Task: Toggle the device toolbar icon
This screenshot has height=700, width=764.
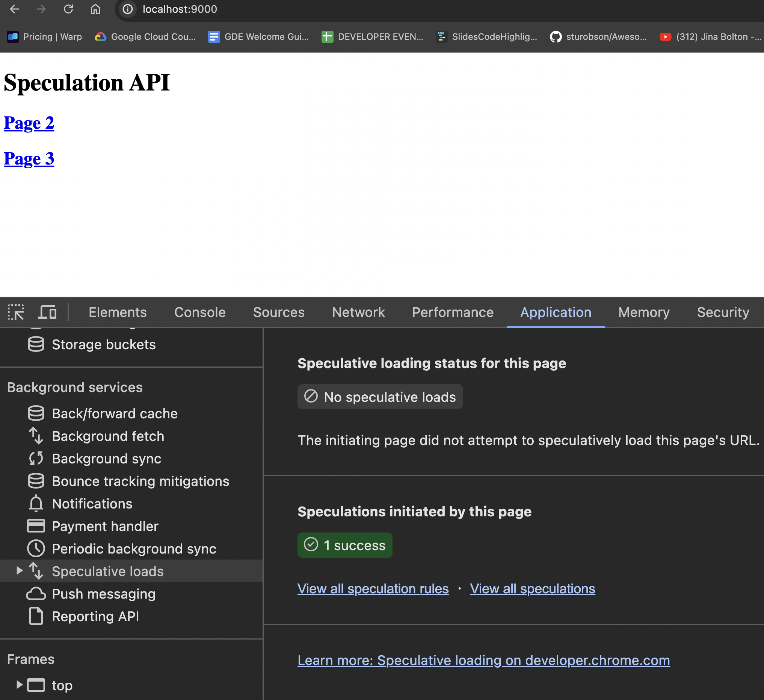Action: click(47, 312)
